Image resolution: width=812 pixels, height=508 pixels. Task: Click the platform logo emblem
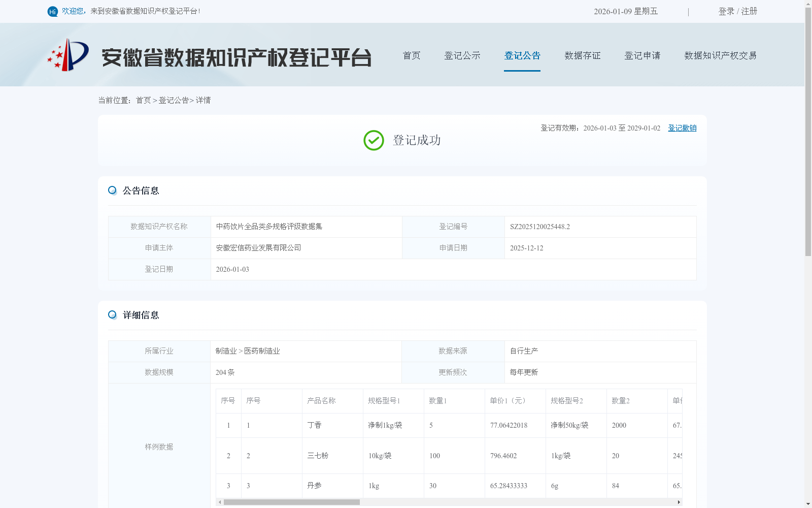pyautogui.click(x=68, y=55)
